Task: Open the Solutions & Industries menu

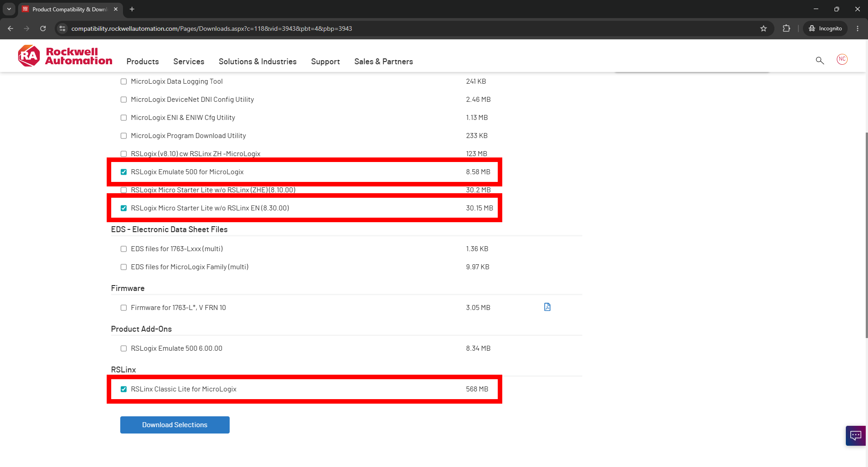Action: point(258,62)
